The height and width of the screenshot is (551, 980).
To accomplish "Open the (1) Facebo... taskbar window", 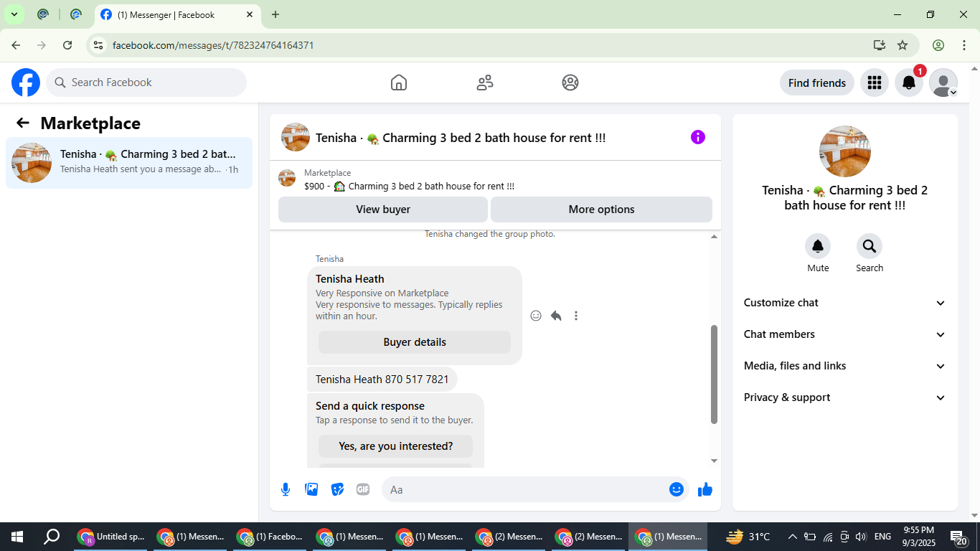I will coord(271,537).
